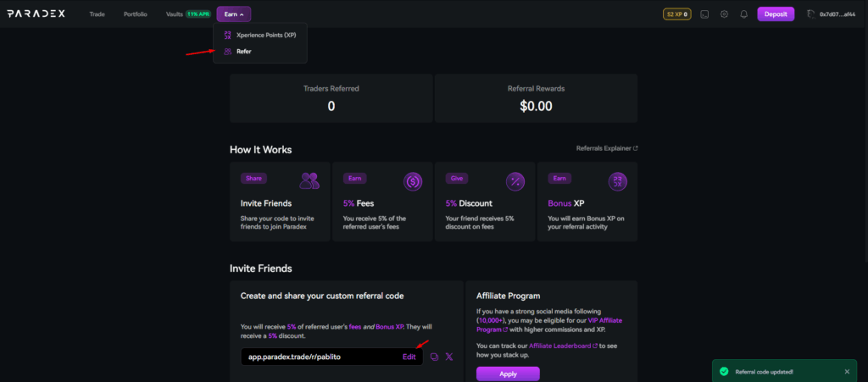This screenshot has width=868, height=382.
Task: Select the Refer menu item
Action: (259, 52)
